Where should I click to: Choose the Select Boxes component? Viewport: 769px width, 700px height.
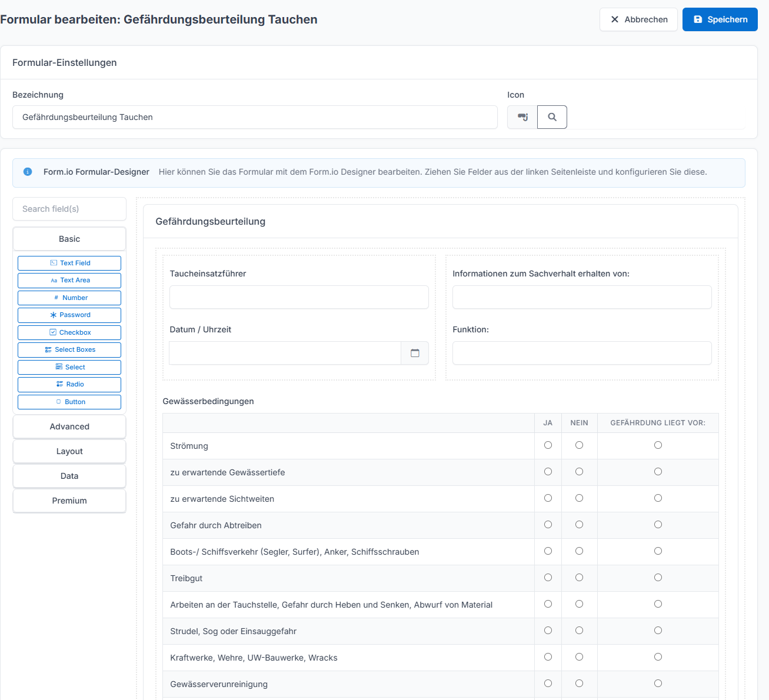[x=69, y=349]
